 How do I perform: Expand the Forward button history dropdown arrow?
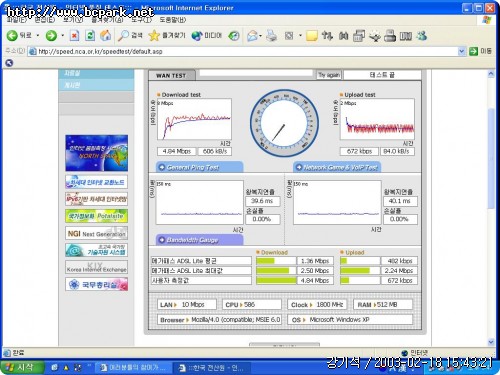pyautogui.click(x=63, y=35)
